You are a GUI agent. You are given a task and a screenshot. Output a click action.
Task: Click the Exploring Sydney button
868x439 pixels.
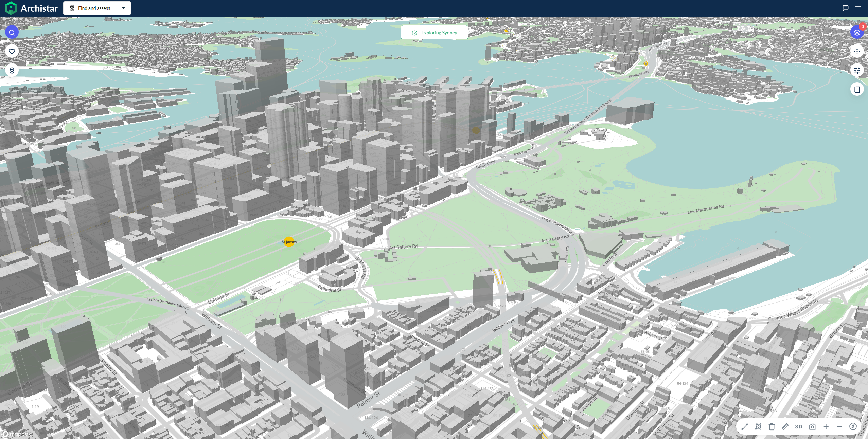[x=434, y=33]
